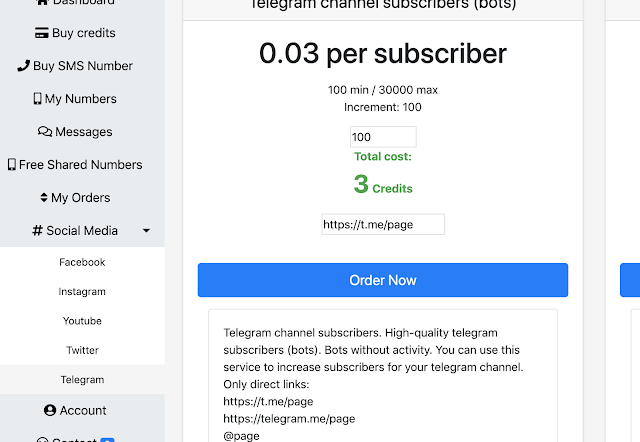Select Telegram under Social Media
The height and width of the screenshot is (442, 640).
(x=82, y=380)
